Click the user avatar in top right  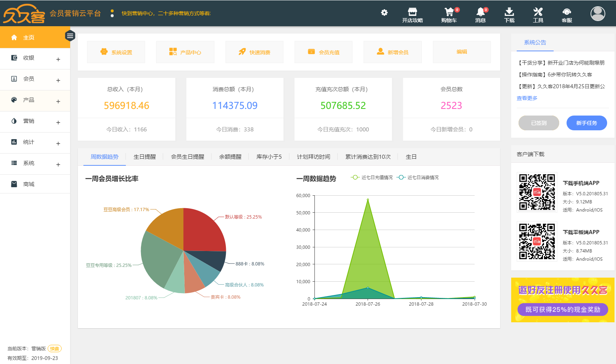(598, 14)
